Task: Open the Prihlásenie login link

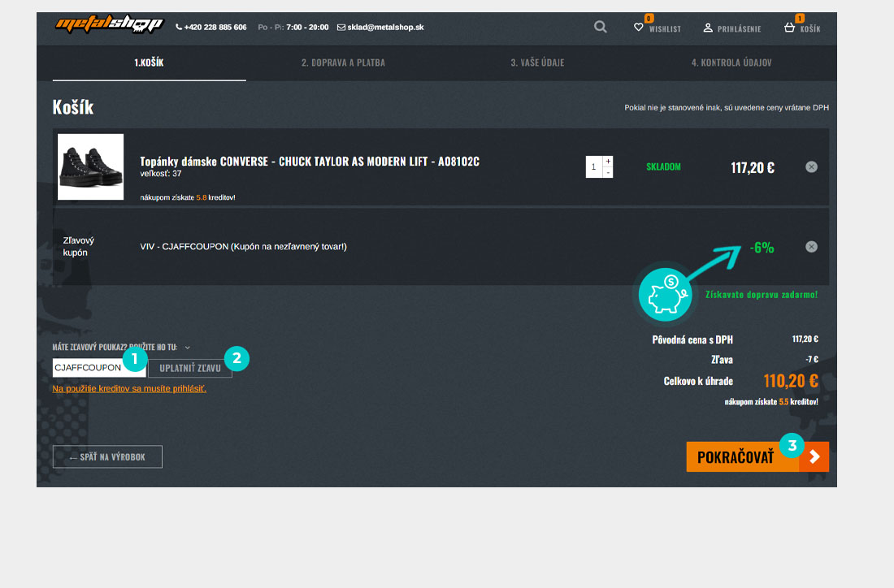Action: [739, 29]
